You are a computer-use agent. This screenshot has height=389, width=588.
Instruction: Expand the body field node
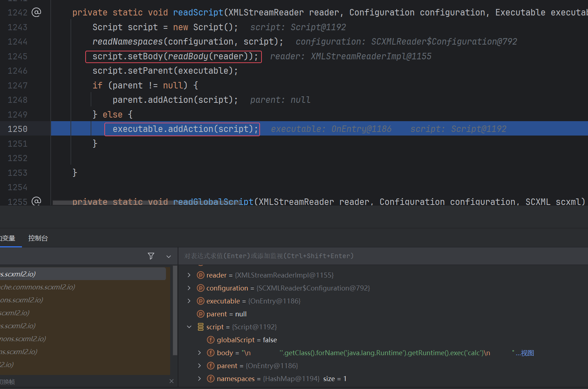coord(200,353)
